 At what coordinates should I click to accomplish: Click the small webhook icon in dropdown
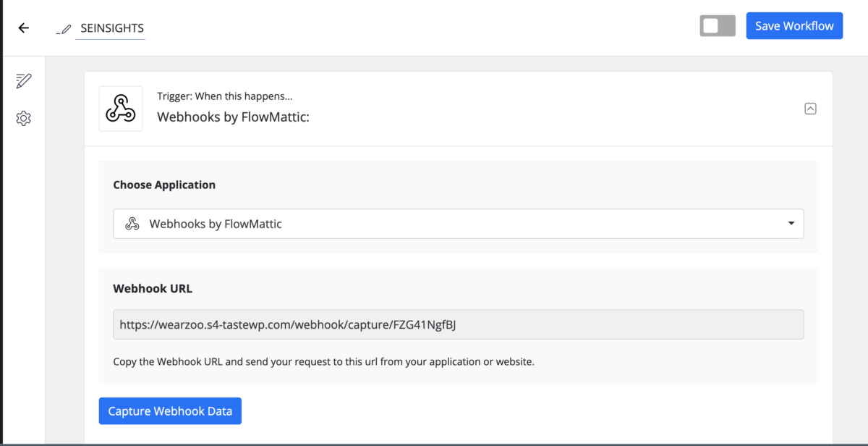[132, 224]
